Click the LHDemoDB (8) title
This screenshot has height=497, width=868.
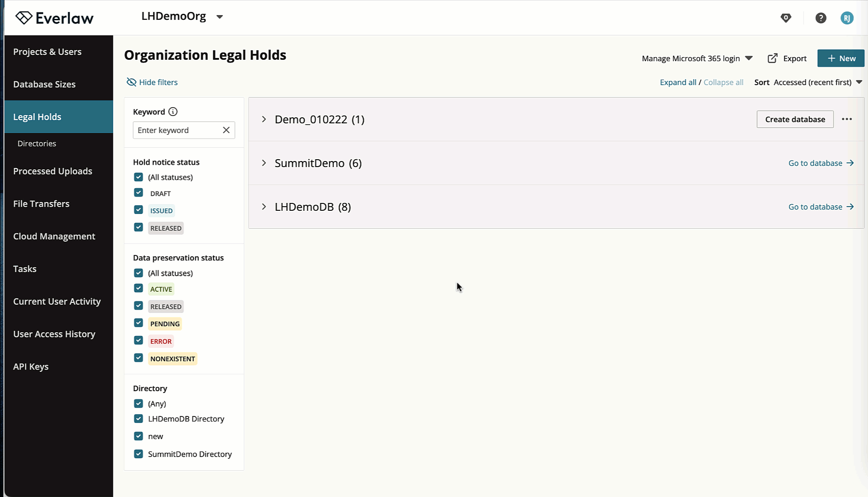pyautogui.click(x=313, y=207)
